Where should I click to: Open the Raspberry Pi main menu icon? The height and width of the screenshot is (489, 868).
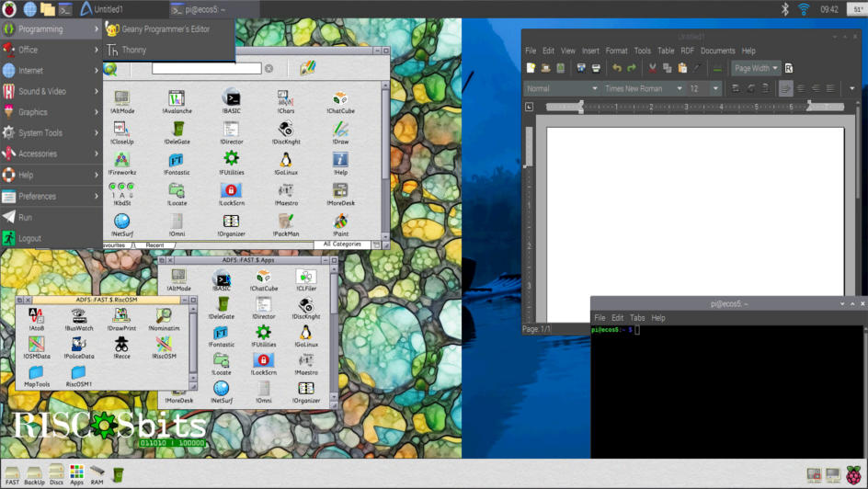[x=9, y=9]
